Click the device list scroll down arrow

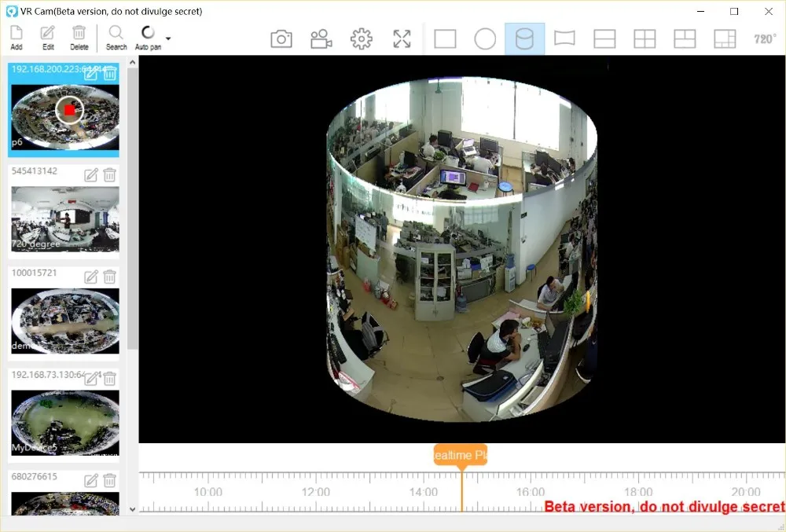tap(132, 509)
